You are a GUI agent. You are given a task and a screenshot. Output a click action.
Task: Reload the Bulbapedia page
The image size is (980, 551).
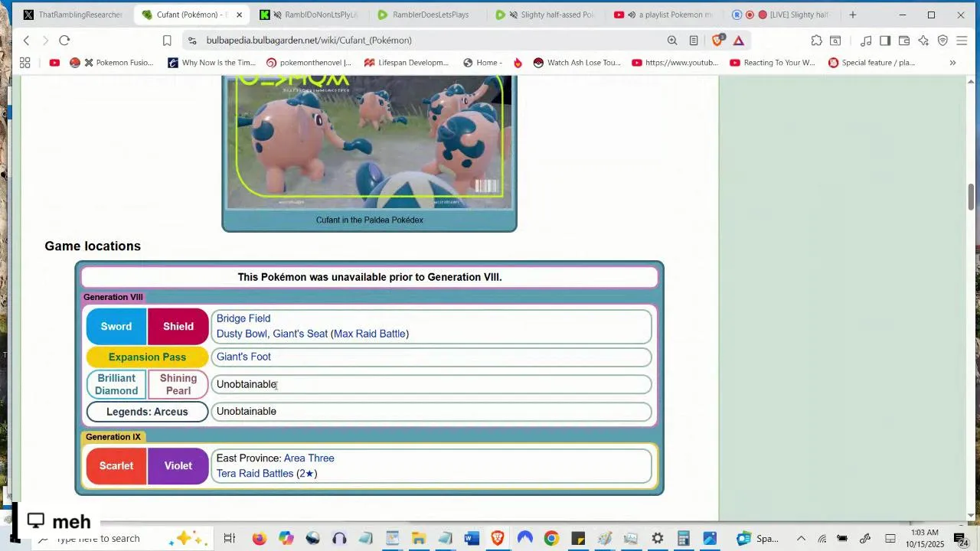tap(64, 41)
